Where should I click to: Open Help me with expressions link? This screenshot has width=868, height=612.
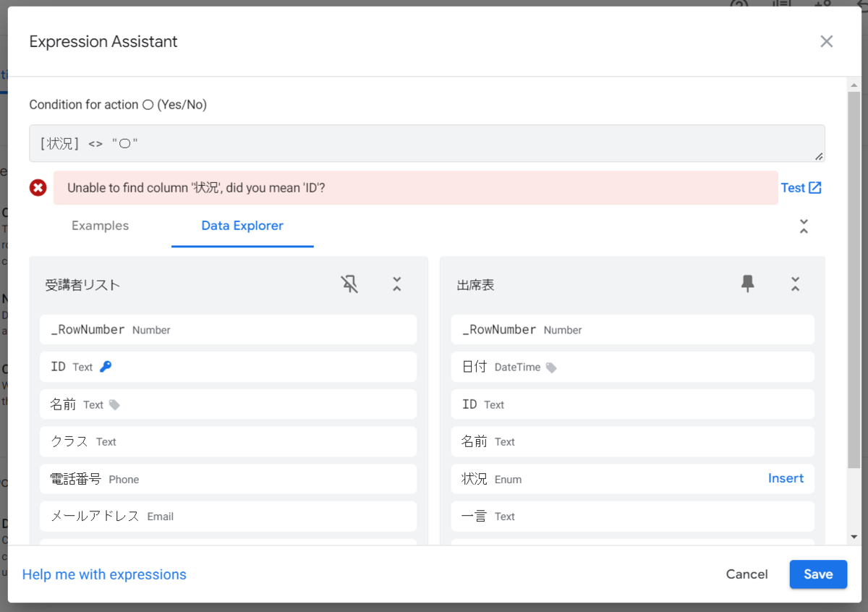(104, 574)
